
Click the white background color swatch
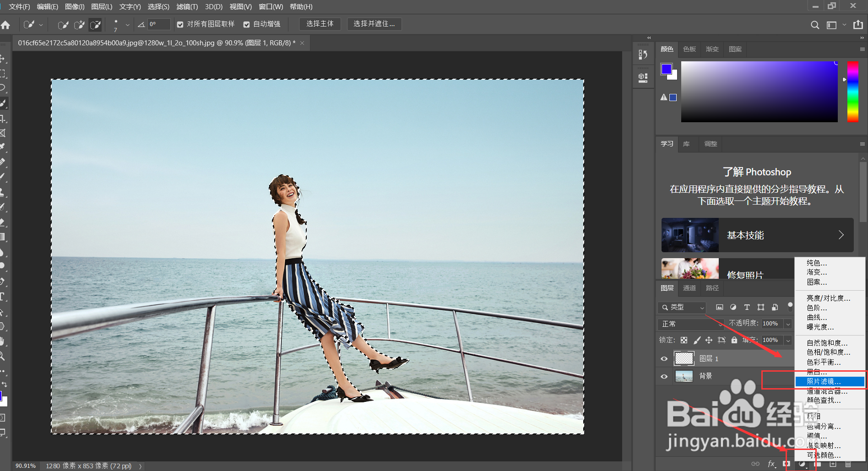(x=673, y=76)
